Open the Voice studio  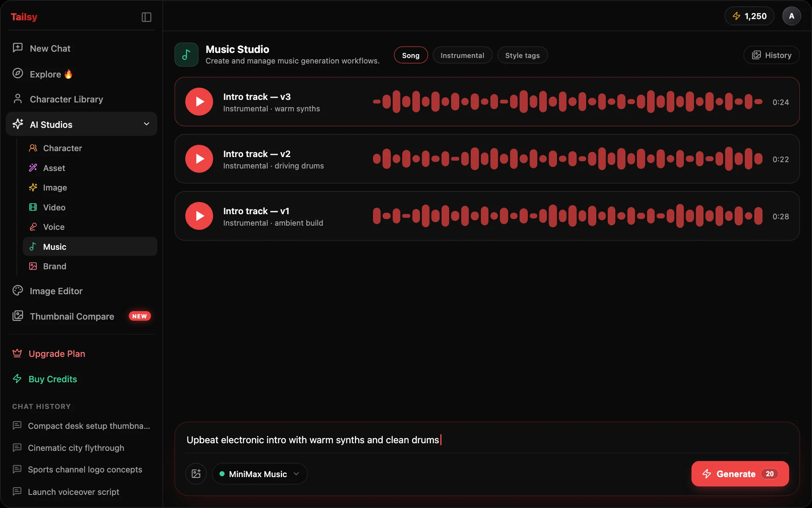click(x=90, y=227)
